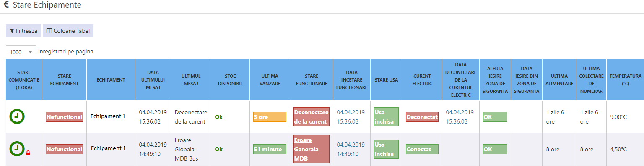Click the Ultimul Mesaj column header

191,80
